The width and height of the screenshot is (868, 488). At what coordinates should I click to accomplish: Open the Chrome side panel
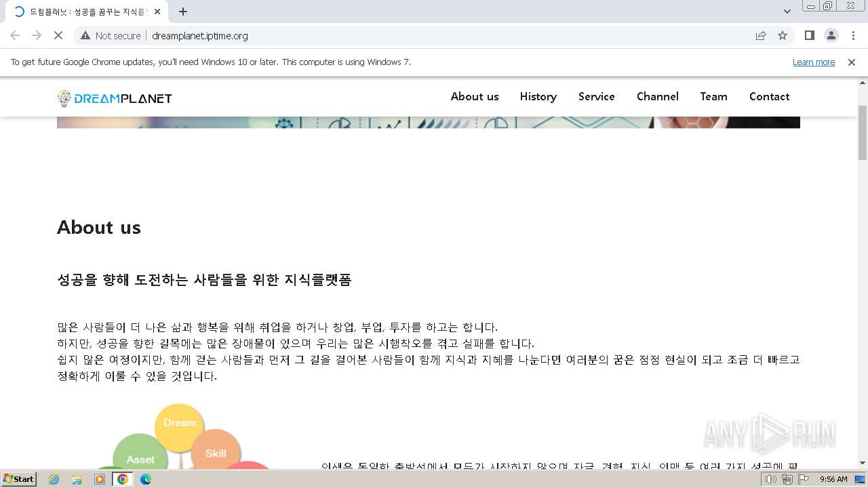tap(809, 35)
